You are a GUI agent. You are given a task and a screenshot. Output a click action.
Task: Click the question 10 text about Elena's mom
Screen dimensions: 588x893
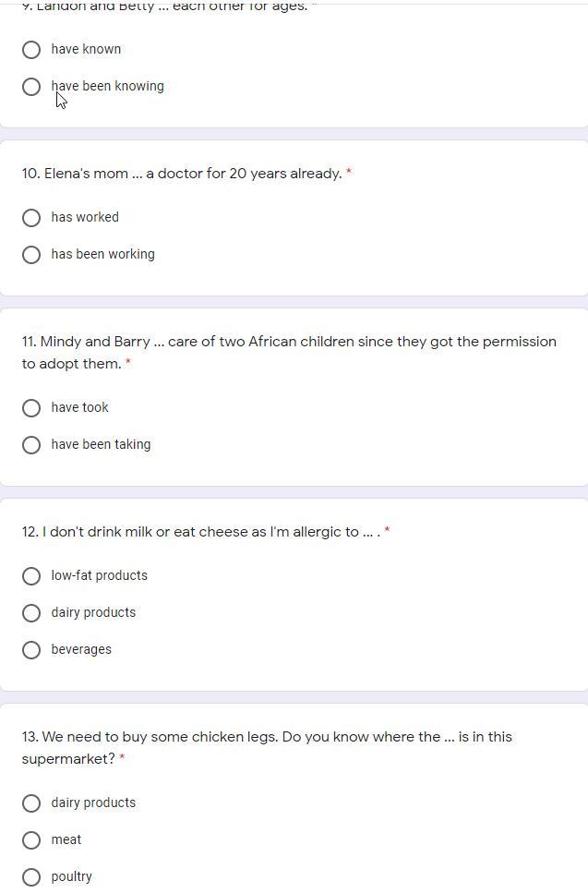pos(182,174)
